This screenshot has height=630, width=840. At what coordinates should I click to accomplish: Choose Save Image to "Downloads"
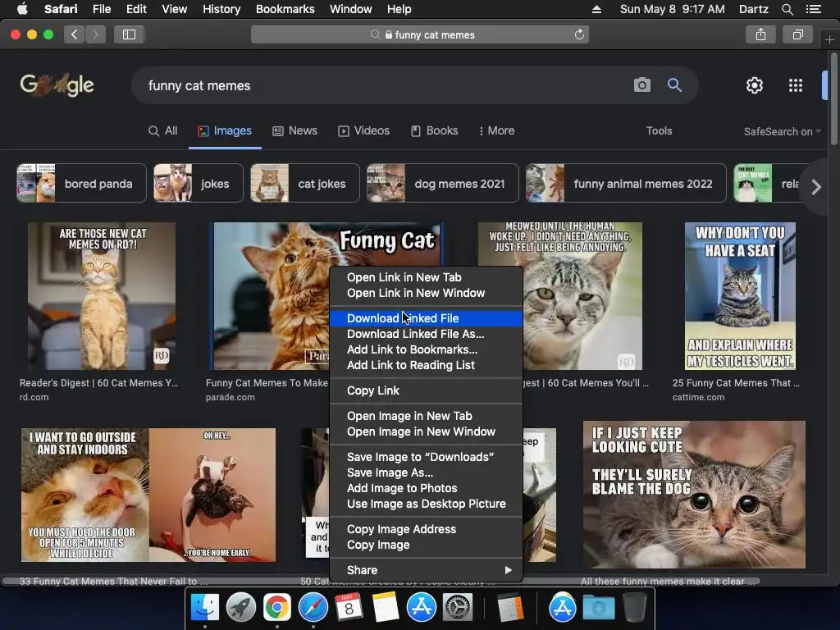[426, 457]
